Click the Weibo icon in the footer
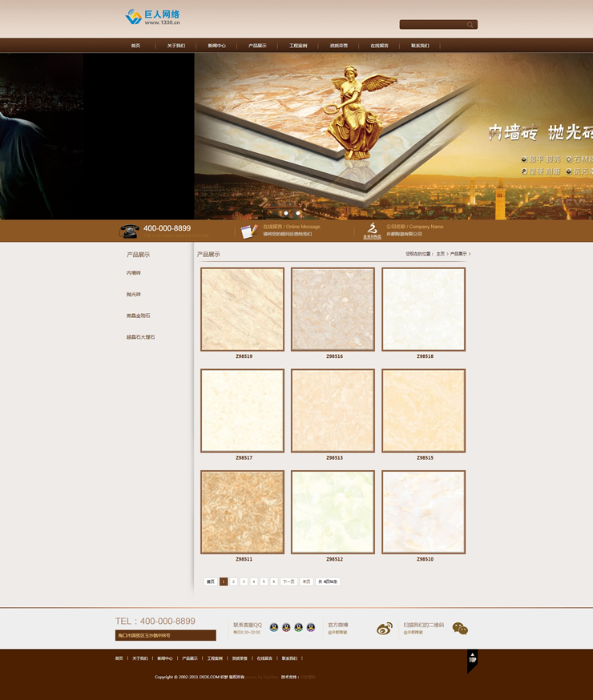Viewport: 593px width, 700px height. coord(385,628)
